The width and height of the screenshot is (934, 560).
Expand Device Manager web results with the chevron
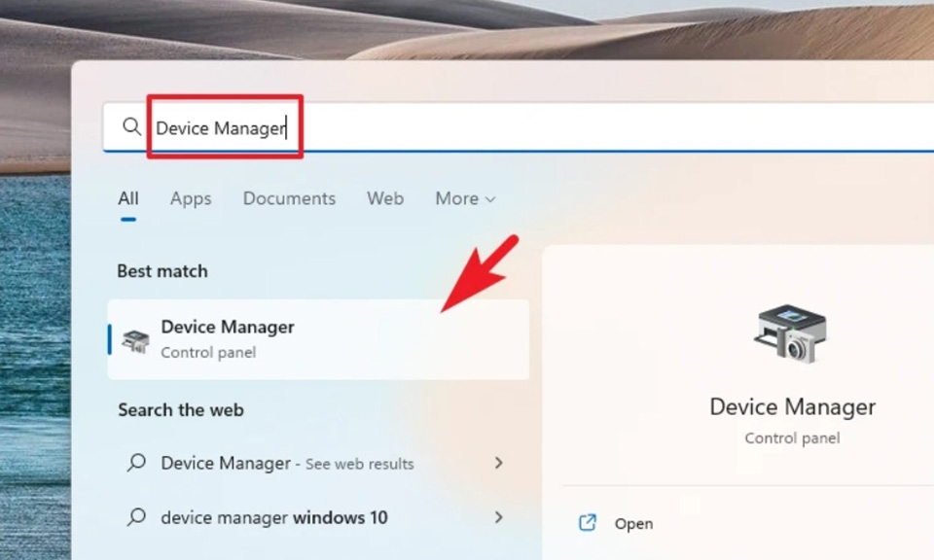coord(499,464)
